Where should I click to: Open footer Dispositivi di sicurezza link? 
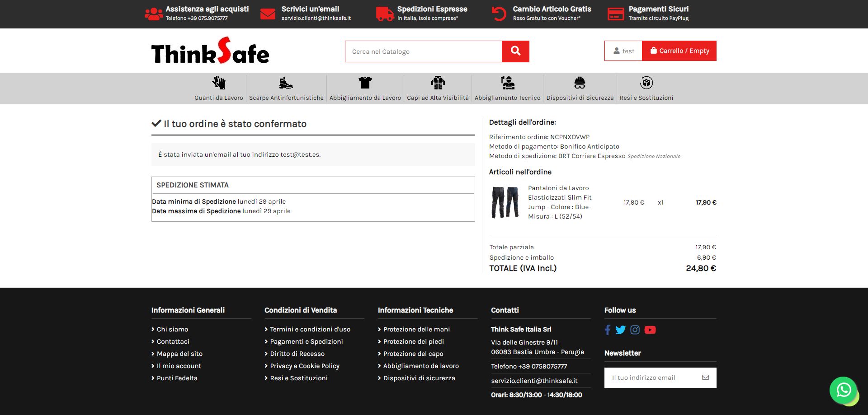[419, 378]
